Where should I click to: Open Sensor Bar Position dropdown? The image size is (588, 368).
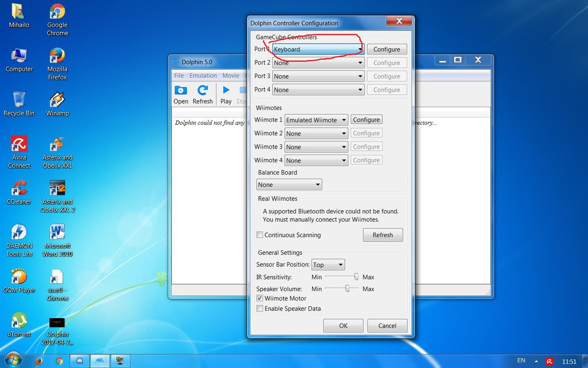[328, 264]
